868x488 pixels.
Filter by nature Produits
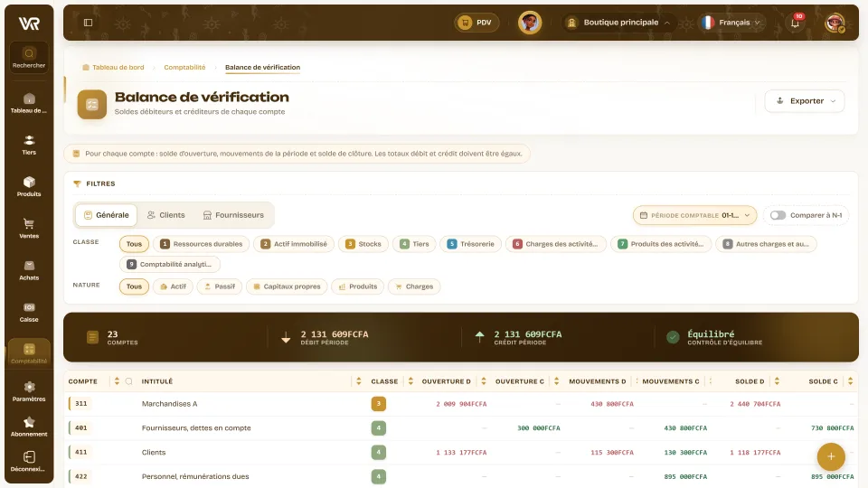tap(358, 286)
